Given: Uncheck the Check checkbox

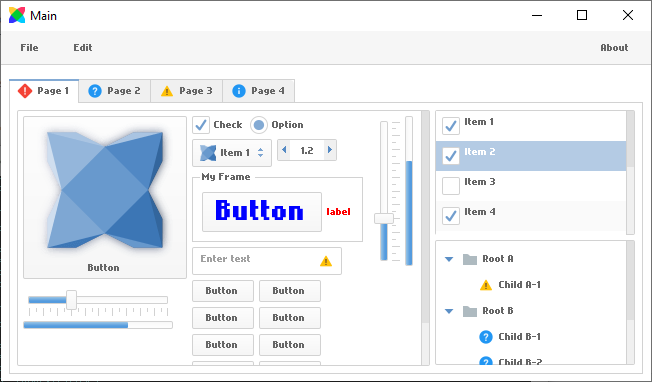Looking at the screenshot, I should pyautogui.click(x=201, y=125).
